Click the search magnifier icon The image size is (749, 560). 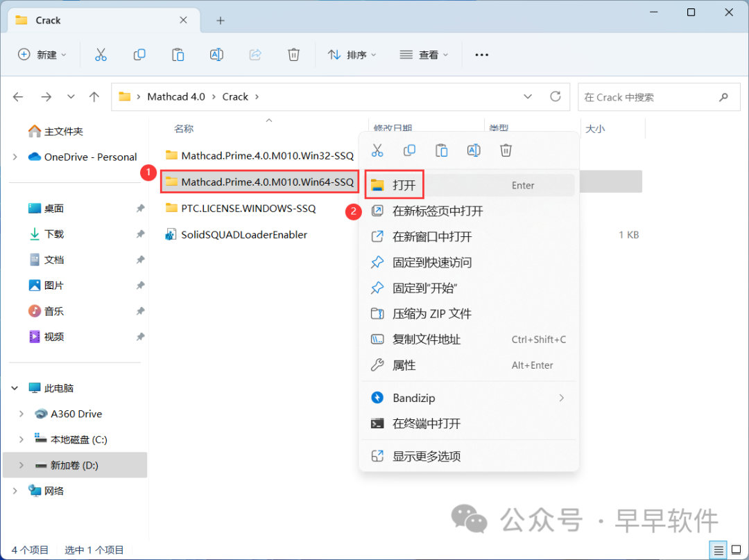point(723,98)
